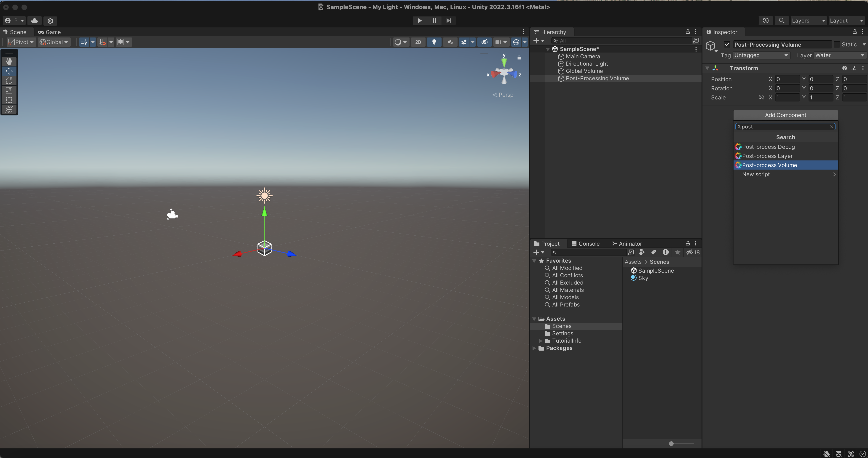Select the Scale tool
This screenshot has width=868, height=458.
9,90
